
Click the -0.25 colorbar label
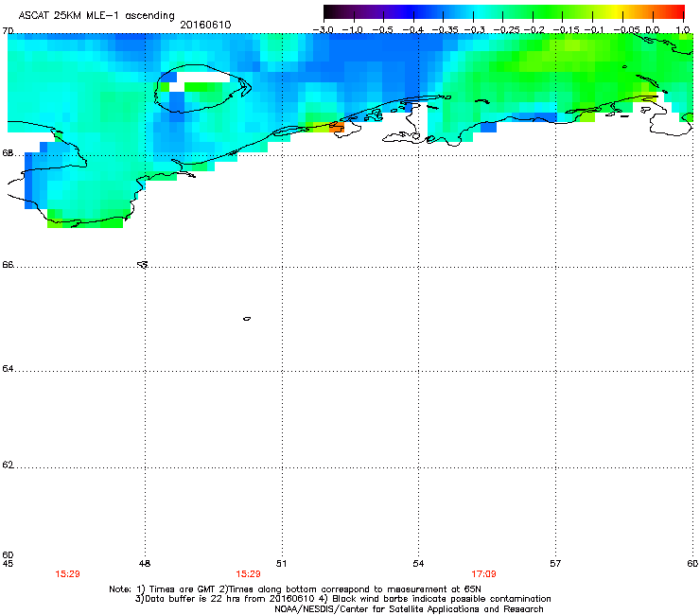tap(506, 30)
